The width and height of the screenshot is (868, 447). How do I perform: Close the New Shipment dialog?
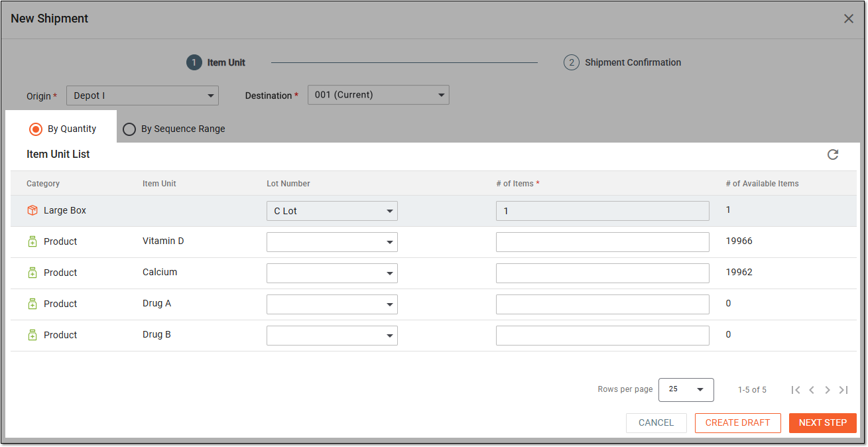(849, 19)
